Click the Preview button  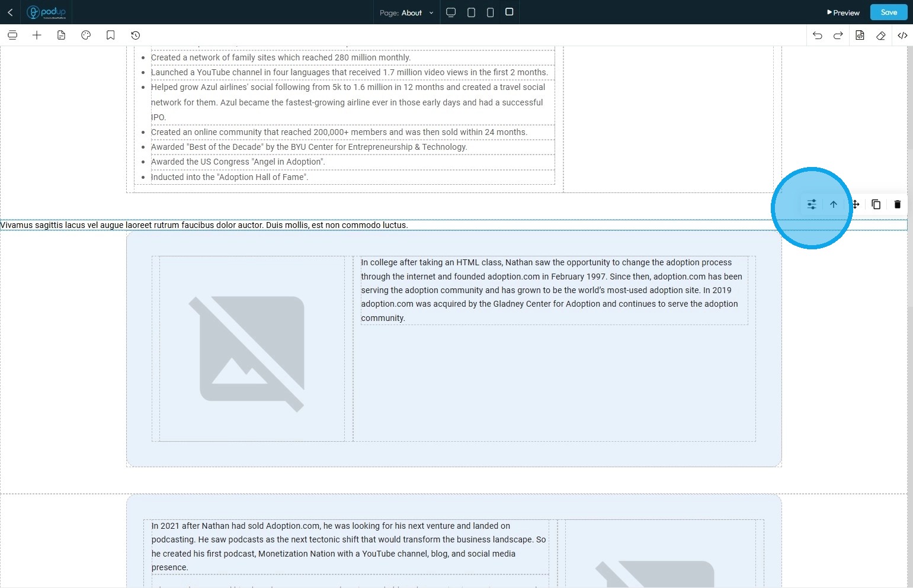843,12
